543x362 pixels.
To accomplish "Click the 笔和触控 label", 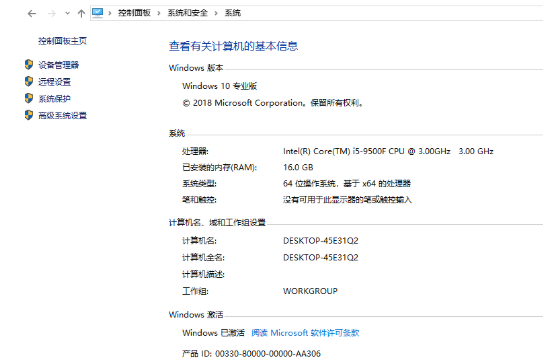I will pyautogui.click(x=199, y=200).
